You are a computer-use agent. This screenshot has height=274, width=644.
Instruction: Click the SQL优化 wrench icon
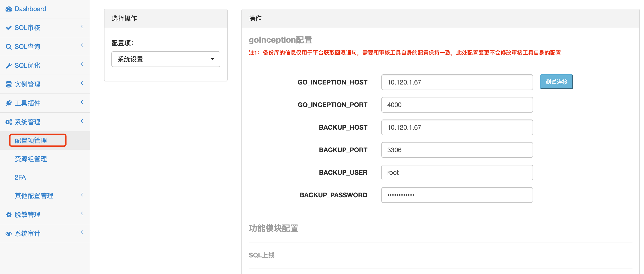(x=9, y=65)
